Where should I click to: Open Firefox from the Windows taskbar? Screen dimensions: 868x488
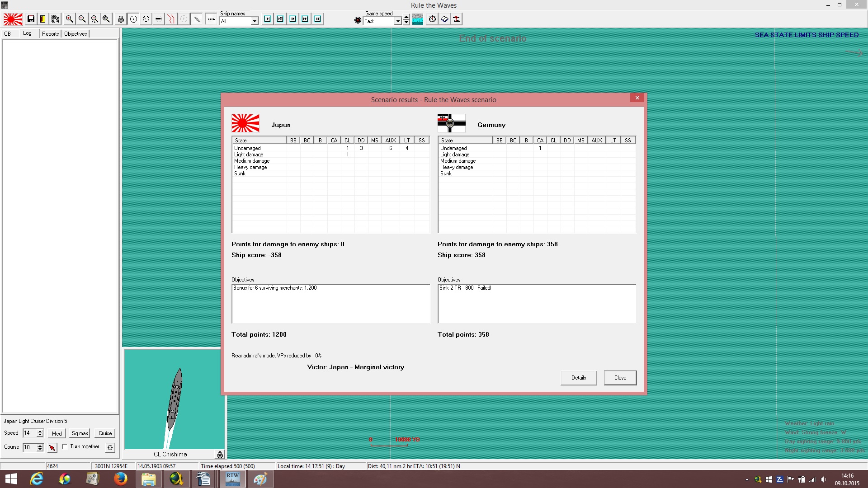(x=120, y=479)
